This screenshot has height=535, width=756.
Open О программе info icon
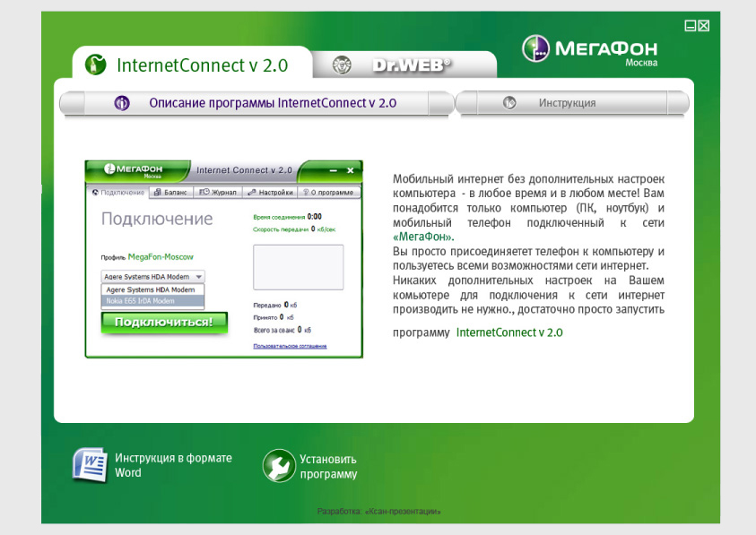click(x=306, y=192)
